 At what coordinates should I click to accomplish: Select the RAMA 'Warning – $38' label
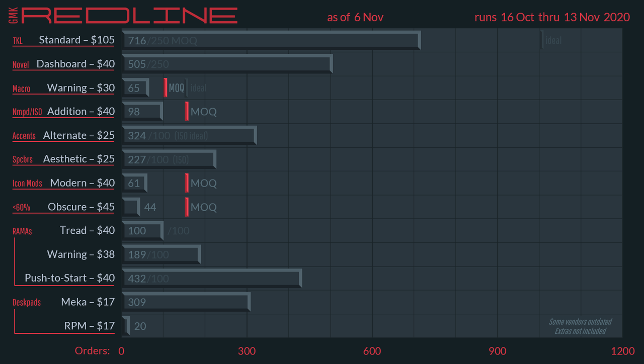[x=81, y=254]
